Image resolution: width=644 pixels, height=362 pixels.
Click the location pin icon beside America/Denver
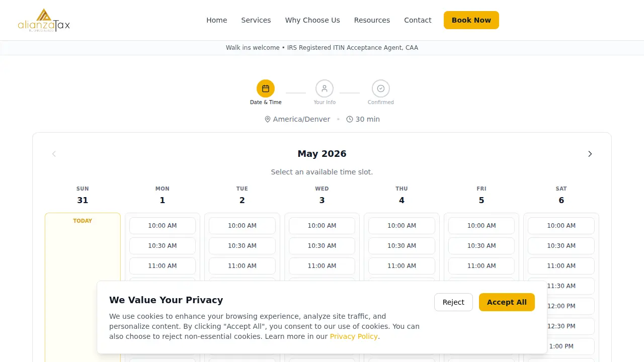[268, 119]
